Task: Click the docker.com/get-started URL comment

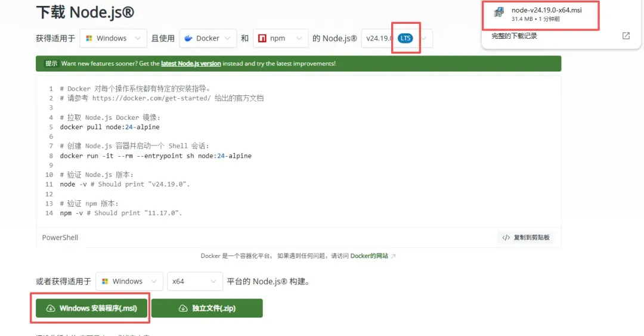Action: click(162, 98)
